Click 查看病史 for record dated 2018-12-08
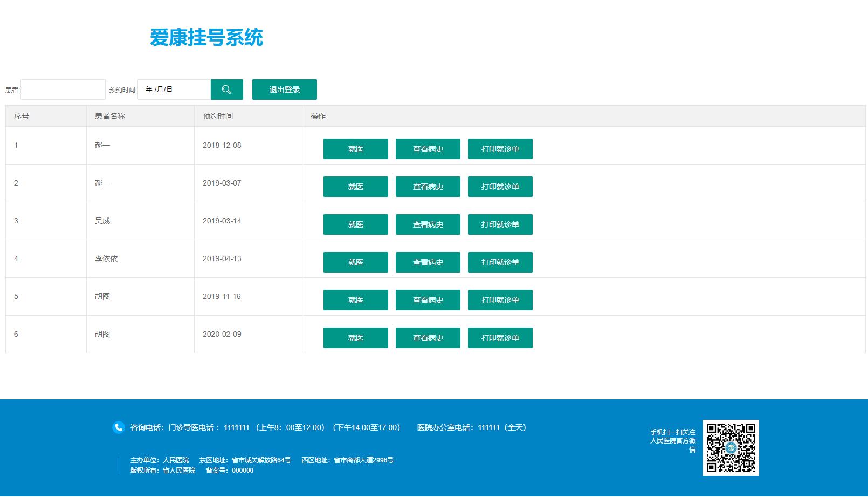The image size is (868, 497). click(428, 148)
